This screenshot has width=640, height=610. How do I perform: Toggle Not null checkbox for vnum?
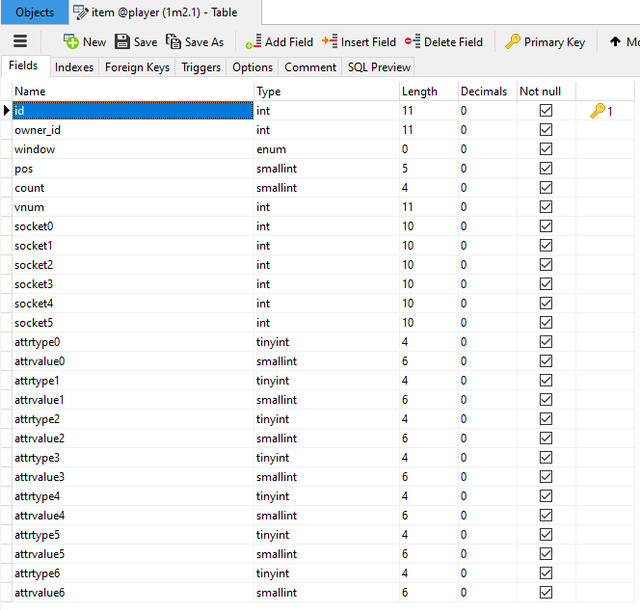click(546, 207)
